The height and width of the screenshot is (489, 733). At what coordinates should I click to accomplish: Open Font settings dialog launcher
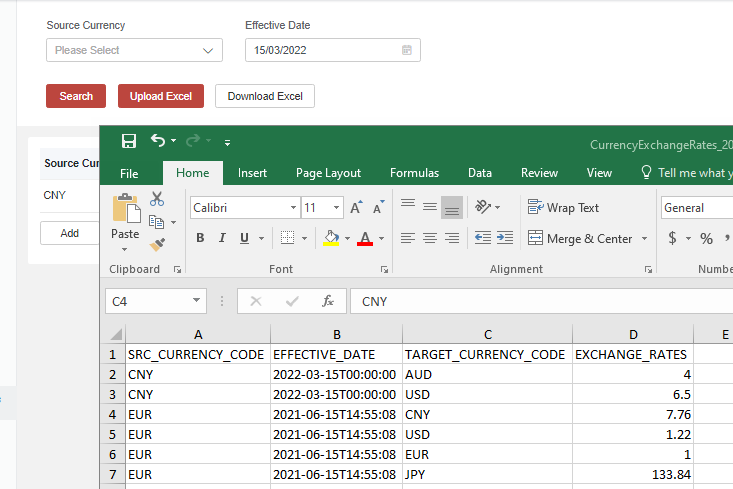point(384,269)
